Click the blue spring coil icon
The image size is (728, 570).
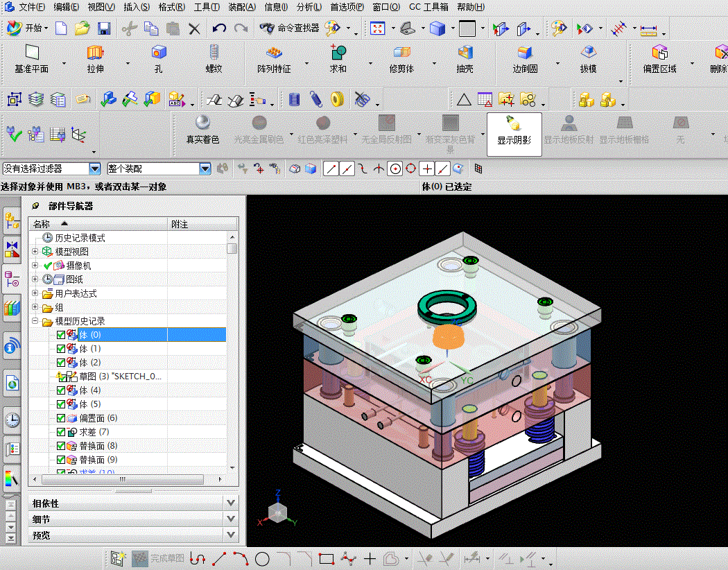point(316,99)
